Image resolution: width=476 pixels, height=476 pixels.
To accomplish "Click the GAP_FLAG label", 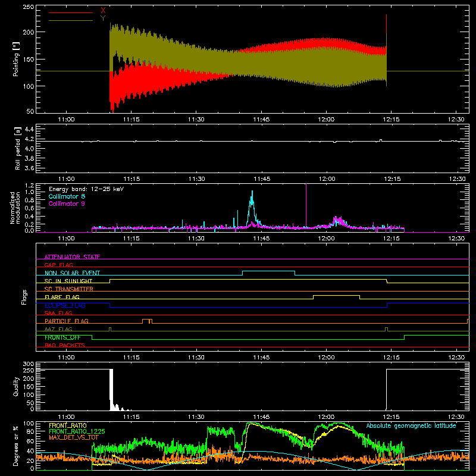I will coord(58,265).
